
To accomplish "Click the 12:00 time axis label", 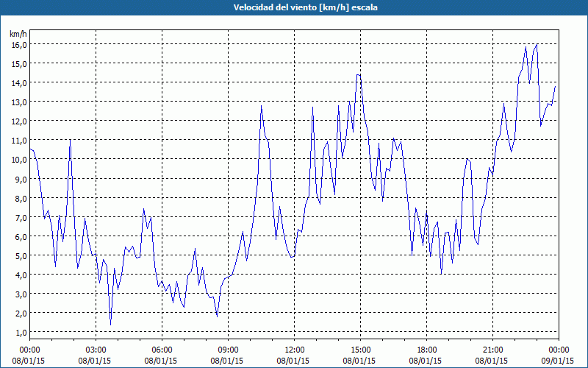I will click(295, 350).
